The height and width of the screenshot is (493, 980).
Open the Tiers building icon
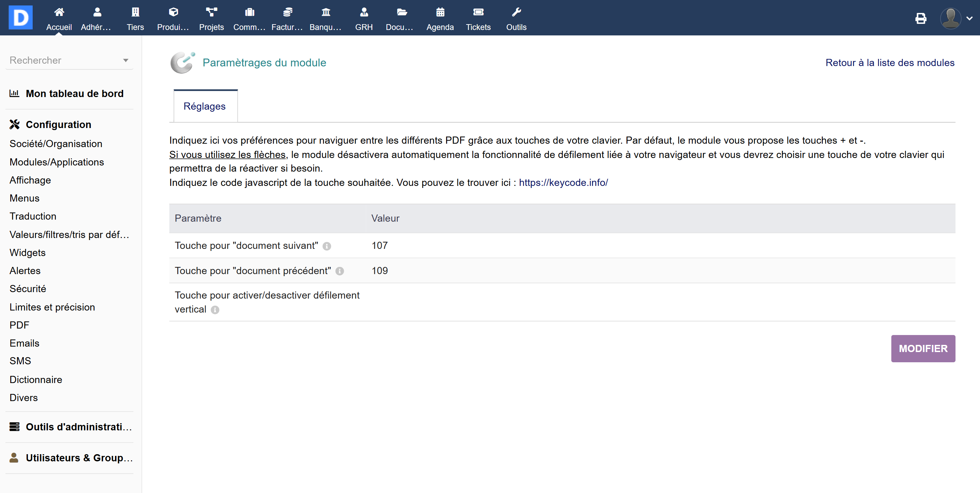click(x=135, y=12)
